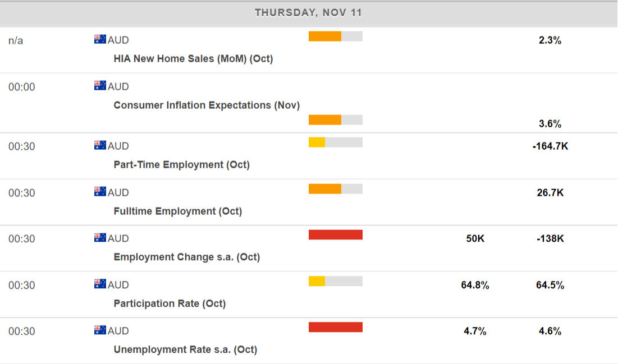Image resolution: width=618 pixels, height=364 pixels.
Task: Open Part-Time Employment (Oct) event details
Action: [181, 164]
